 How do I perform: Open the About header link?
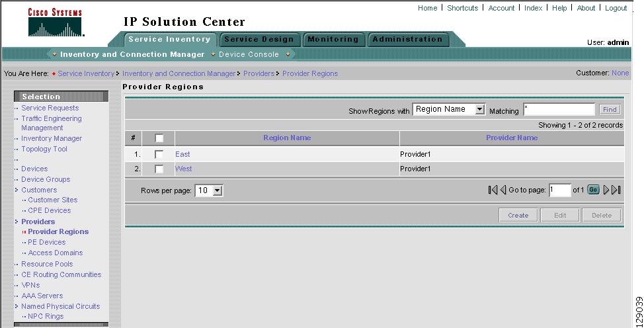coord(586,8)
